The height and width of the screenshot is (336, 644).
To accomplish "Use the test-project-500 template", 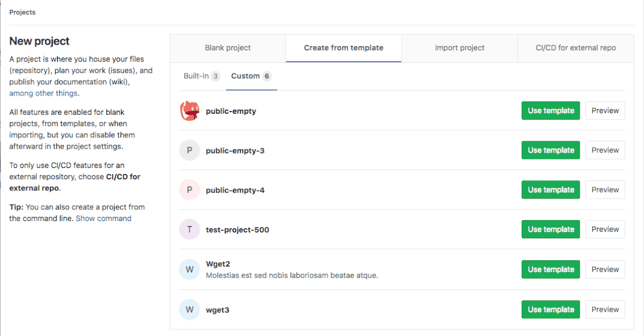I will [551, 229].
